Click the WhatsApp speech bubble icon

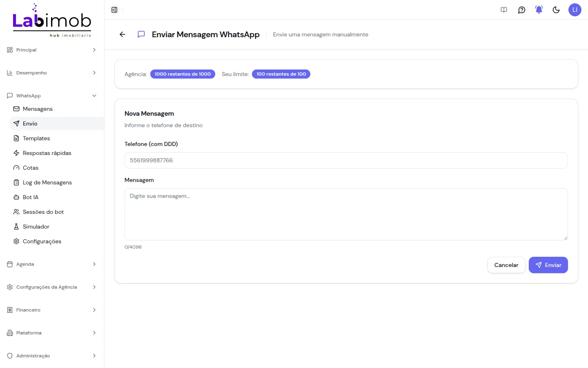click(x=10, y=96)
